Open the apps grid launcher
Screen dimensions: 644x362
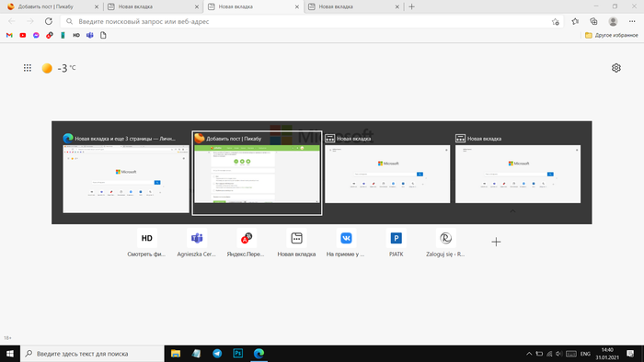coord(27,68)
